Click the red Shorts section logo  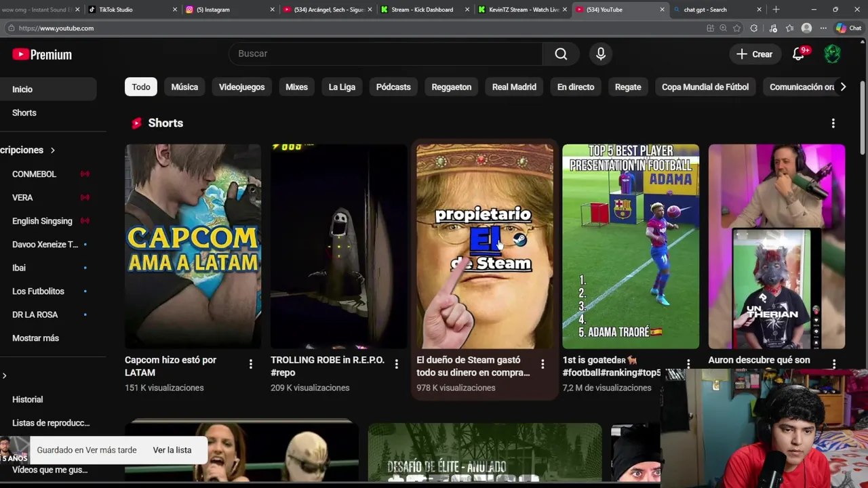coord(136,123)
